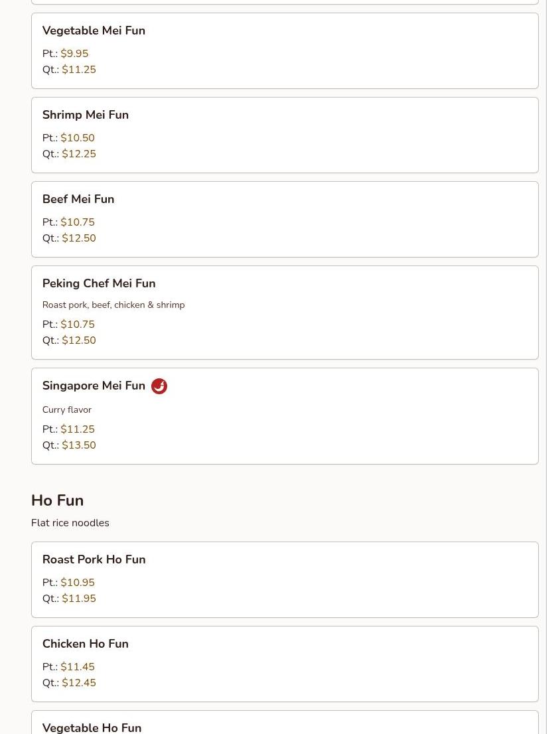Select Singapore Mei Fun quart price $13.50

pos(79,445)
